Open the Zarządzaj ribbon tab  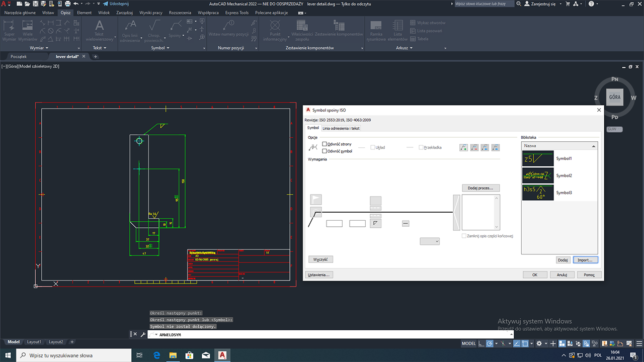click(124, 13)
